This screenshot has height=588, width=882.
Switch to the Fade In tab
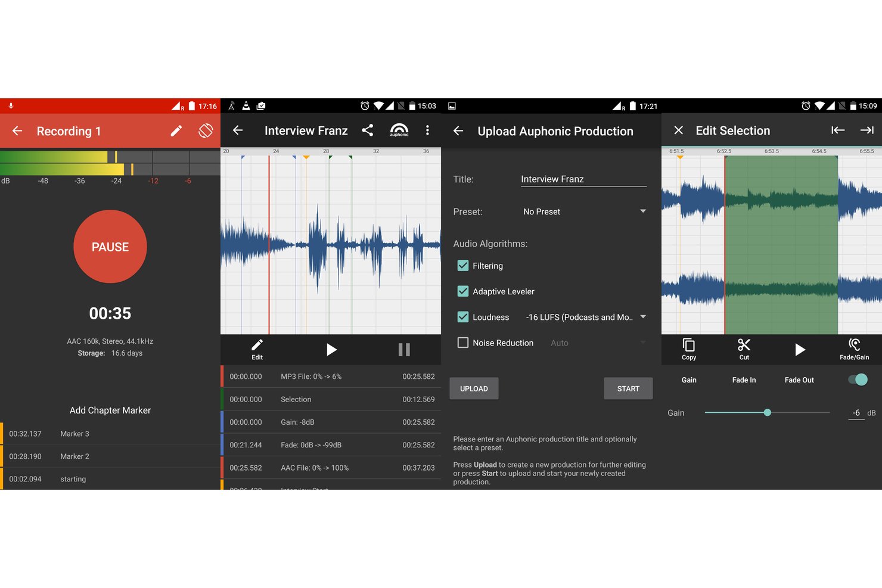pyautogui.click(x=744, y=380)
